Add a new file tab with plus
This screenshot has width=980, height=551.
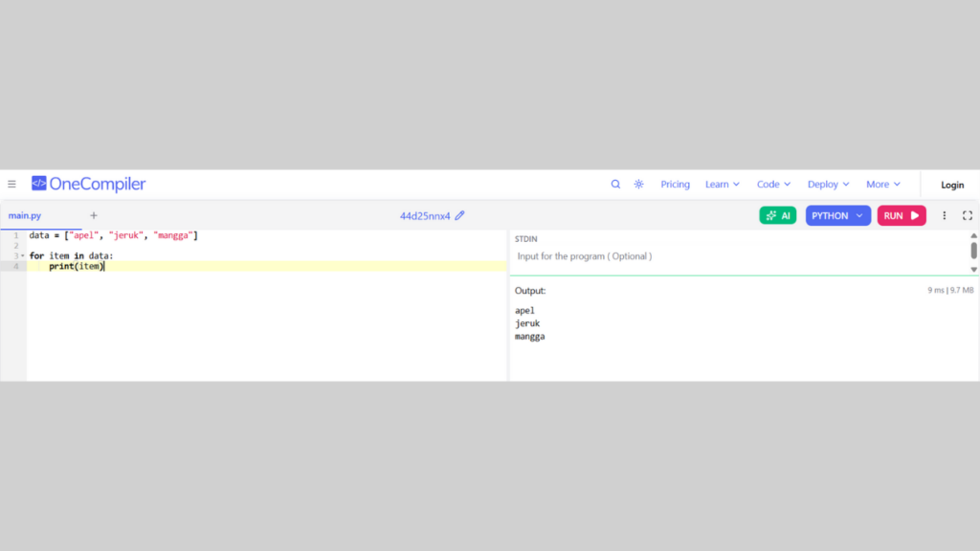click(94, 216)
